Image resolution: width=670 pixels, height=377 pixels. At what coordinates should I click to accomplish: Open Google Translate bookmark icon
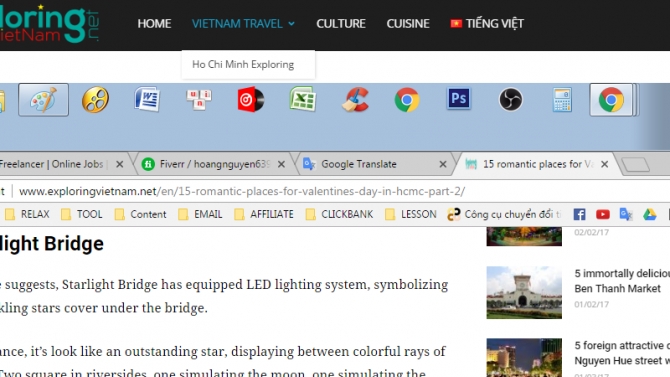click(x=626, y=214)
